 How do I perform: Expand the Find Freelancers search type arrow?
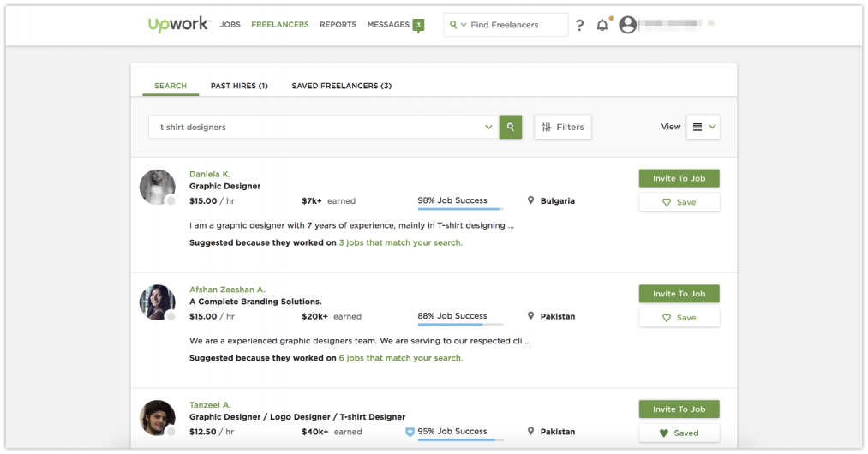tap(464, 25)
